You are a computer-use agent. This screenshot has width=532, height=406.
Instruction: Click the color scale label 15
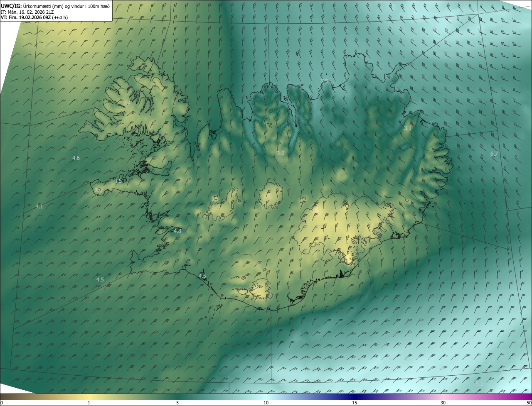click(355, 403)
